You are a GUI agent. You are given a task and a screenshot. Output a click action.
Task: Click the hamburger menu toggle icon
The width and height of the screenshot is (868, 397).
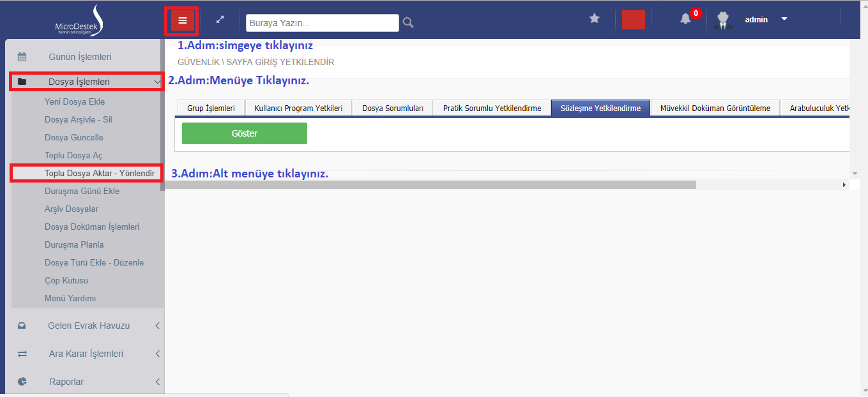(182, 20)
